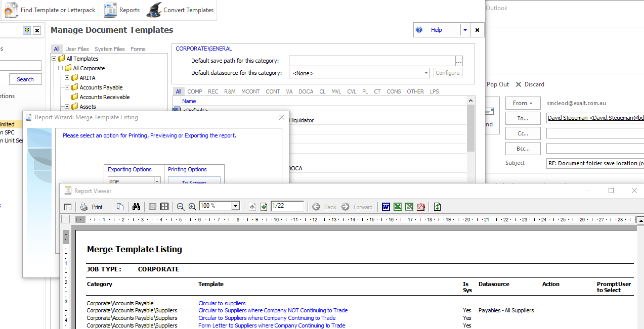This screenshot has height=329, width=644.
Task: Toggle the table of contents pane icon
Action: tap(68, 207)
